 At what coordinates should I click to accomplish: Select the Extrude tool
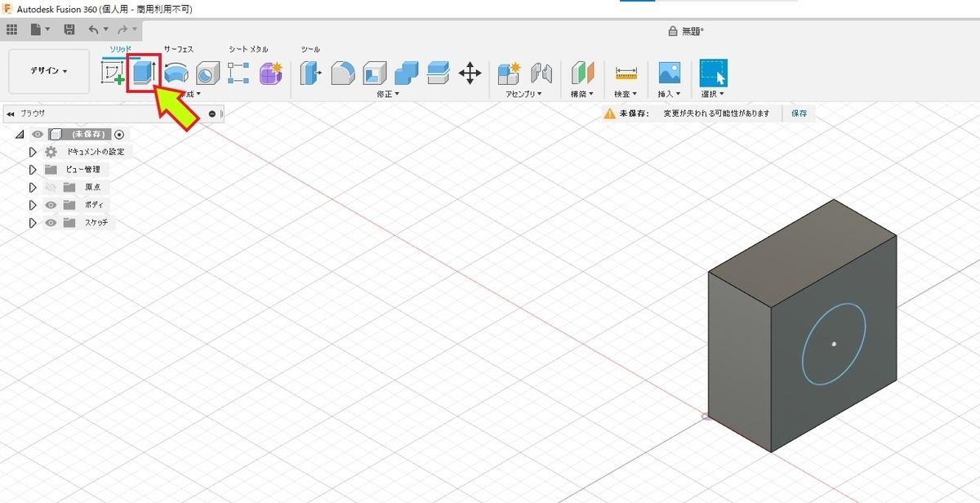tap(144, 73)
